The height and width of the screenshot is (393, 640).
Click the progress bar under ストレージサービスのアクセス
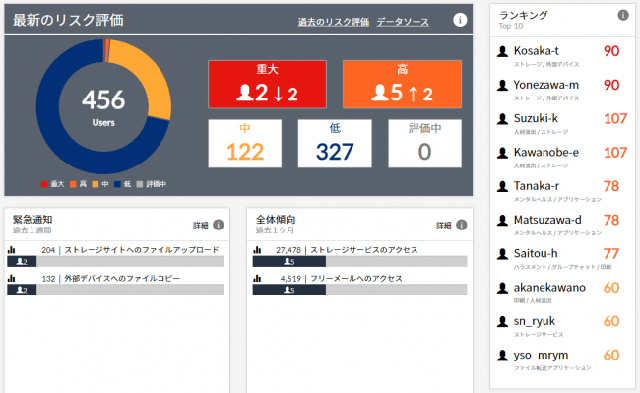[x=360, y=261]
